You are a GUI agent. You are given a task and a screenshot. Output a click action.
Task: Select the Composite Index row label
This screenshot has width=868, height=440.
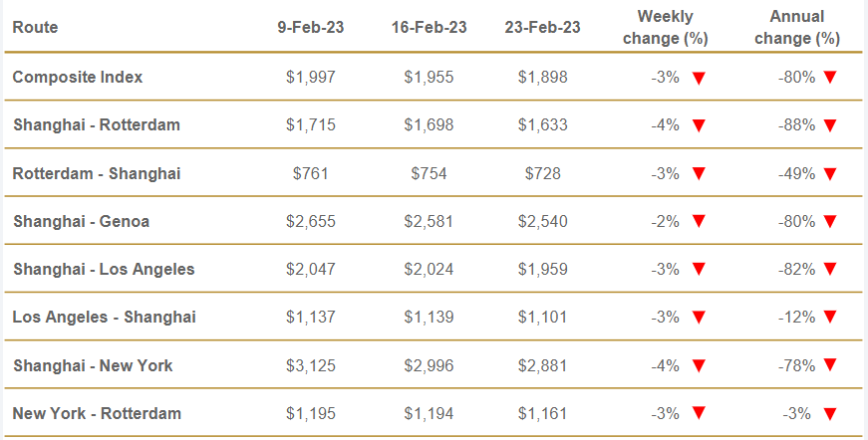tap(78, 77)
